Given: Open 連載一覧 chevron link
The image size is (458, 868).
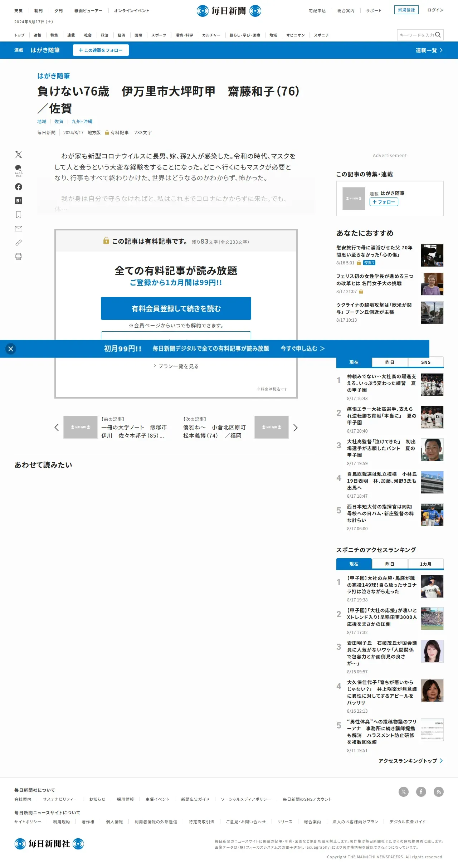Looking at the screenshot, I should click(x=429, y=50).
